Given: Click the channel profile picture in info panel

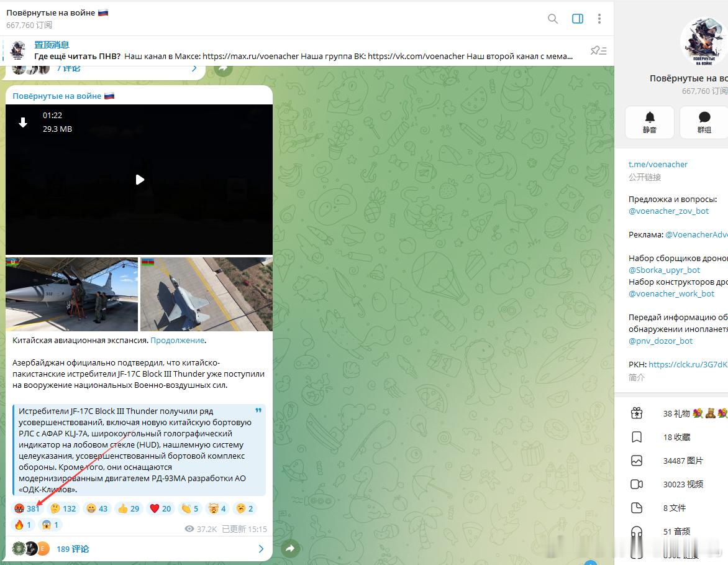Looking at the screenshot, I should pyautogui.click(x=704, y=42).
